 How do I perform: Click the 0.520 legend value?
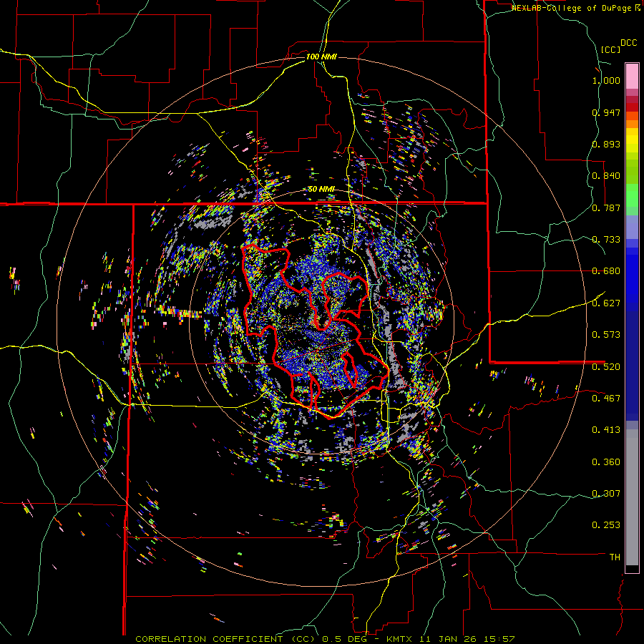click(x=606, y=367)
